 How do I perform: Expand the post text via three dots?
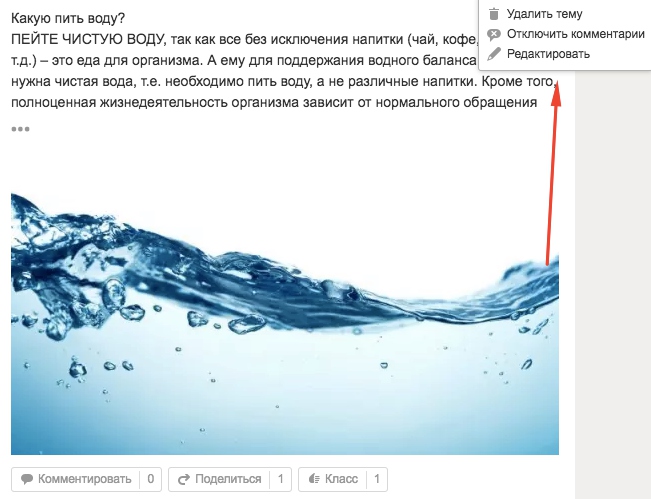pos(20,129)
